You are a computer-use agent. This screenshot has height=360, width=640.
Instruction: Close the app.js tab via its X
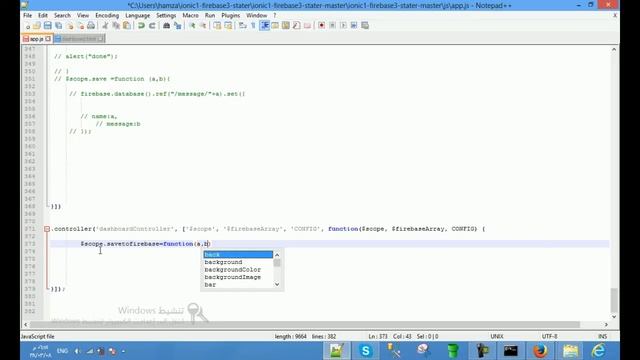pos(48,39)
